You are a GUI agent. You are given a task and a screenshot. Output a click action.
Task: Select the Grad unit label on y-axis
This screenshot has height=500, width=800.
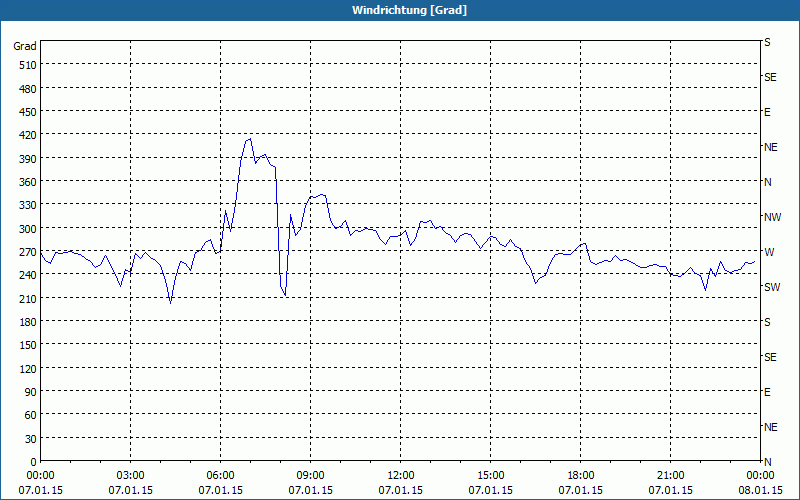coord(24,46)
